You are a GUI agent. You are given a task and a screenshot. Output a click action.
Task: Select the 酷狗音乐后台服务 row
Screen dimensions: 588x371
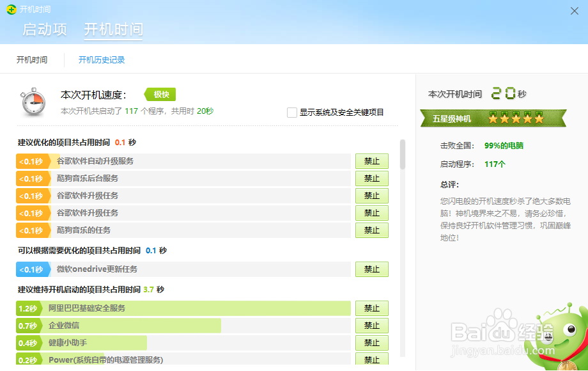(x=183, y=178)
